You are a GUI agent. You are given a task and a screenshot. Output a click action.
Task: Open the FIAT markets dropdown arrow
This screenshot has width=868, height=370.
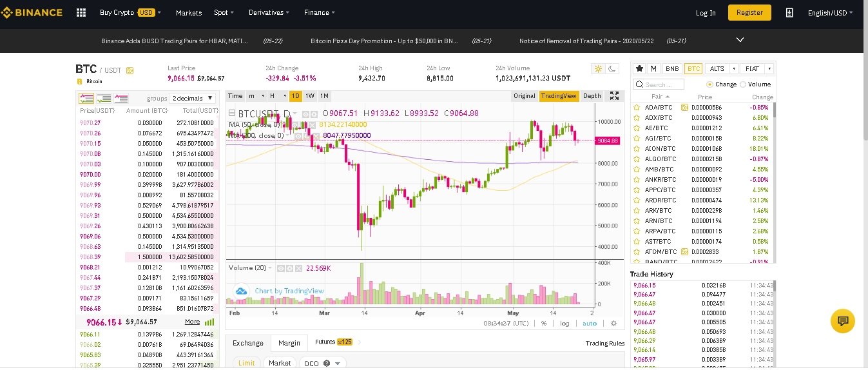pyautogui.click(x=769, y=68)
